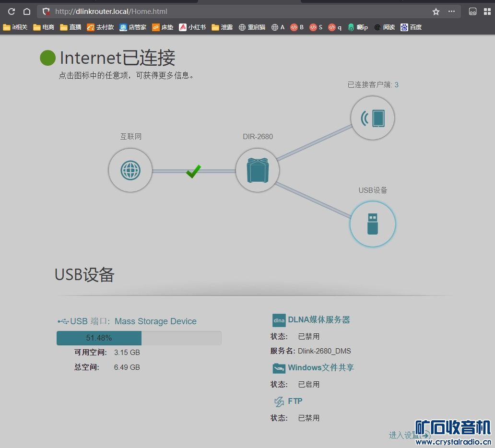Viewport: 495px width, 448px height.
Task: Open the '去付款' bookmark
Action: (100, 27)
